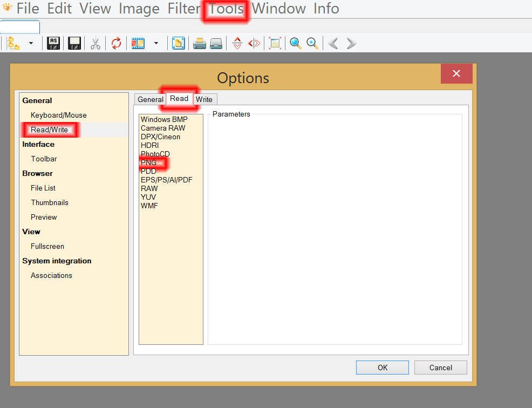Select Toolbar in options tree
This screenshot has height=408, width=532.
(x=44, y=159)
